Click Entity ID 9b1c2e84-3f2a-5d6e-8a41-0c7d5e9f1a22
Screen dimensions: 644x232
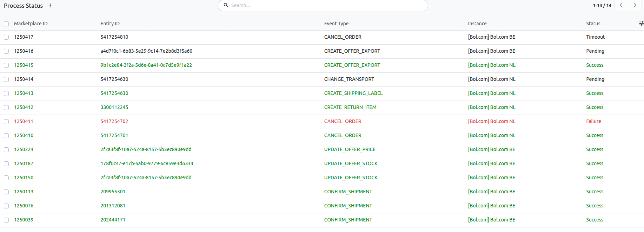click(x=146, y=65)
